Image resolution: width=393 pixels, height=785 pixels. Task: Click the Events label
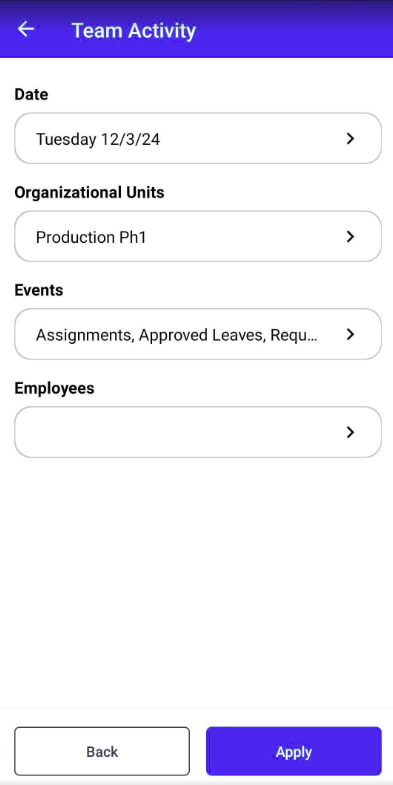point(39,290)
